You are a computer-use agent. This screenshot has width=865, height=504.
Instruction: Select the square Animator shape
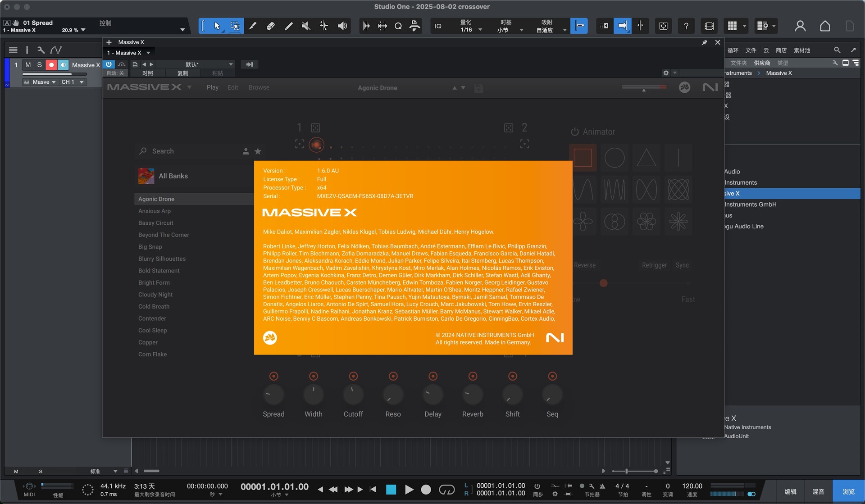pyautogui.click(x=583, y=158)
